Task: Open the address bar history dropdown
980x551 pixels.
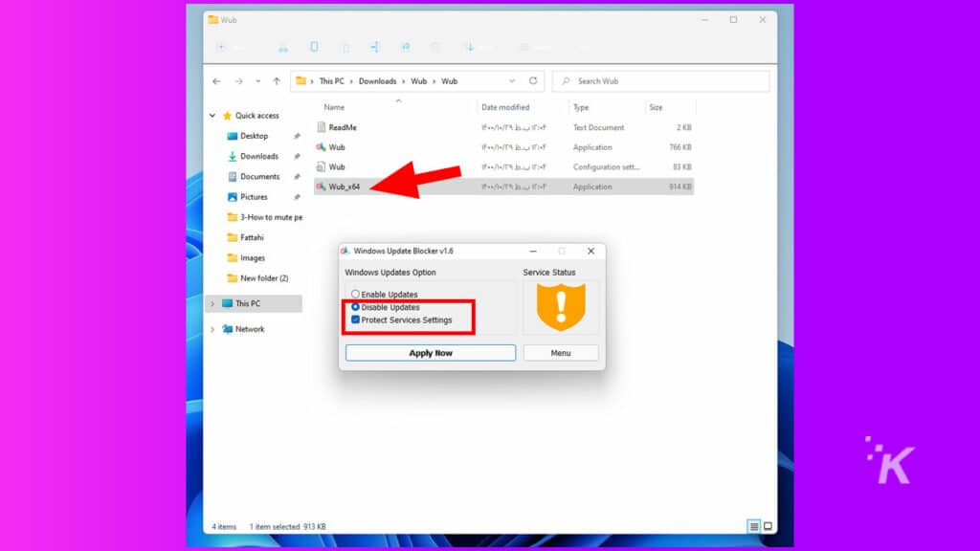Action: pos(512,81)
